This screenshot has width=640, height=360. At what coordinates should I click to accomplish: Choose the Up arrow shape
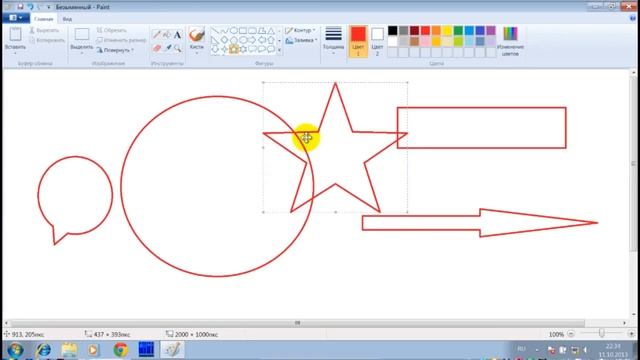tap(271, 40)
